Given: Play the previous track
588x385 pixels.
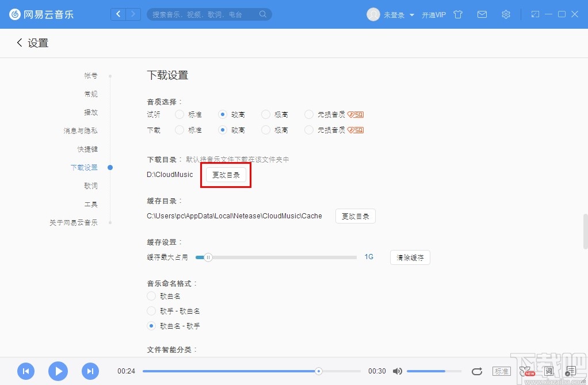Looking at the screenshot, I should [26, 371].
